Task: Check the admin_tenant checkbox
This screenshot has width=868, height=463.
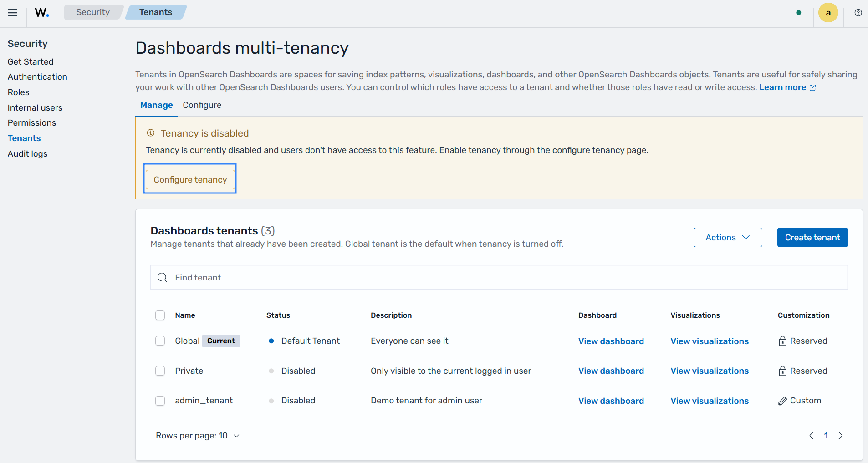Action: coord(160,401)
